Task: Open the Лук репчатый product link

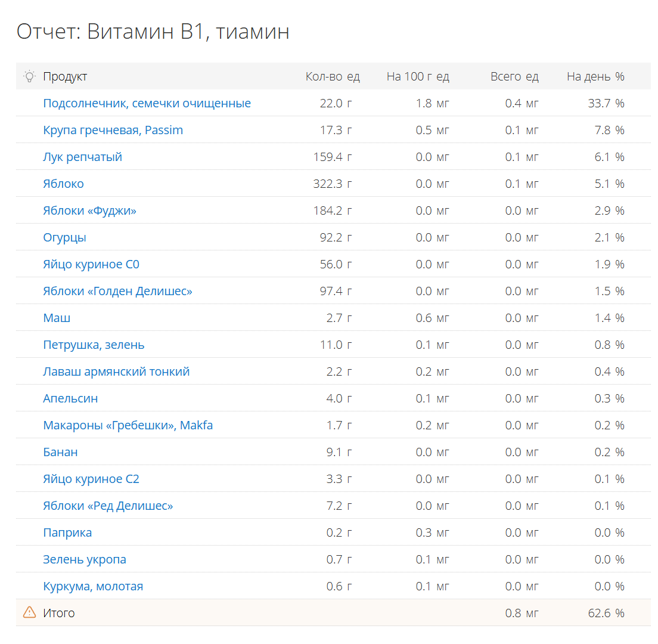Action: pos(83,157)
